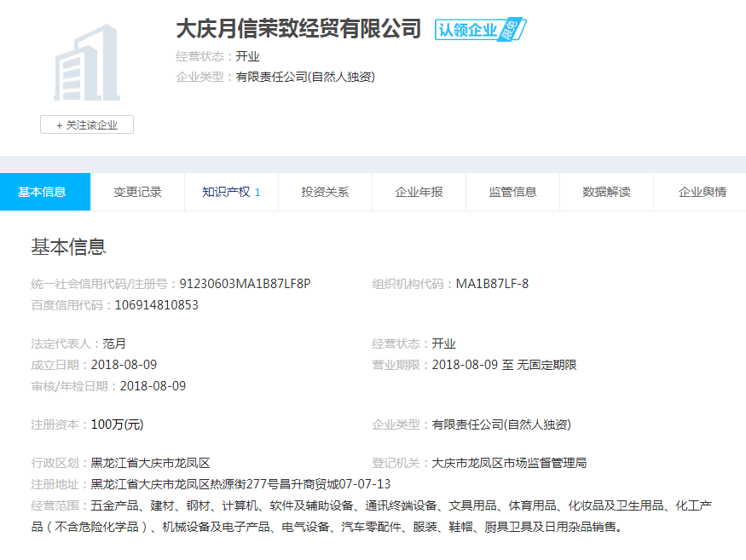Open the 企业年报 tab
This screenshot has width=746, height=560.
click(419, 192)
